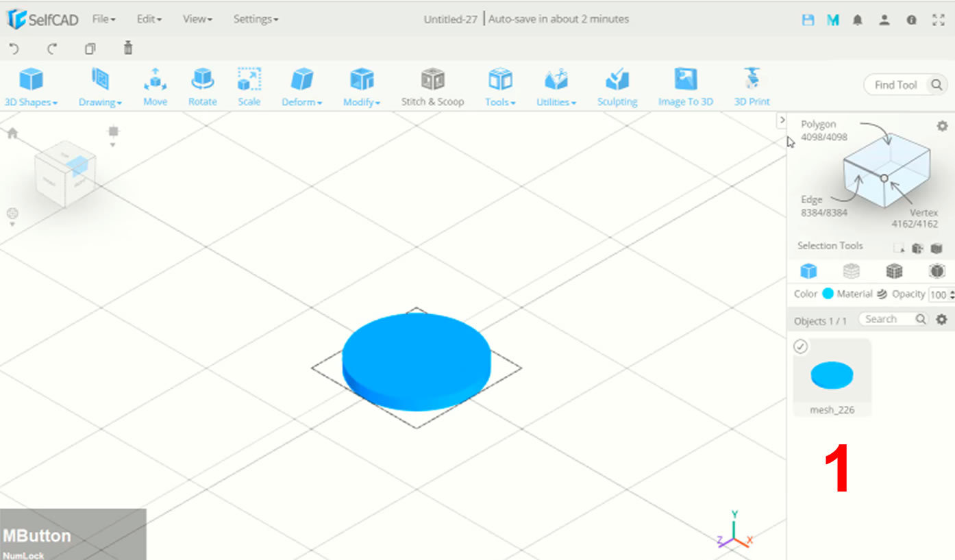This screenshot has width=955, height=560.
Task: Open the Tools dropdown in the toolbar
Action: click(x=500, y=87)
